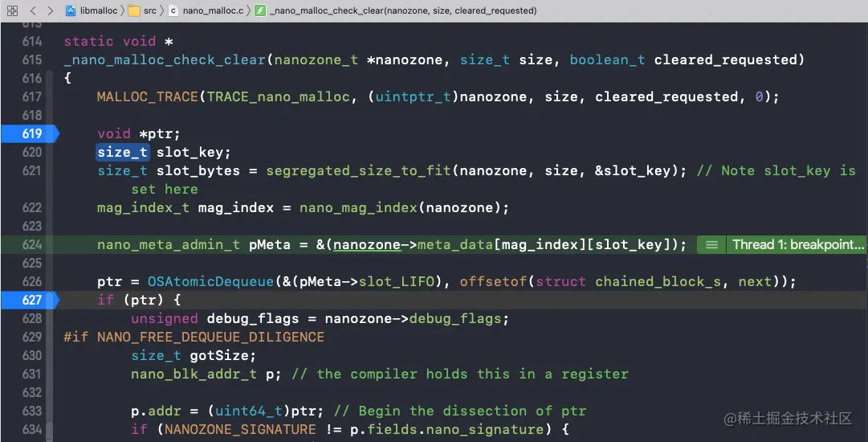The height and width of the screenshot is (442, 868).
Task: Click nano_meta_admin_t type on line 624
Action: point(169,245)
